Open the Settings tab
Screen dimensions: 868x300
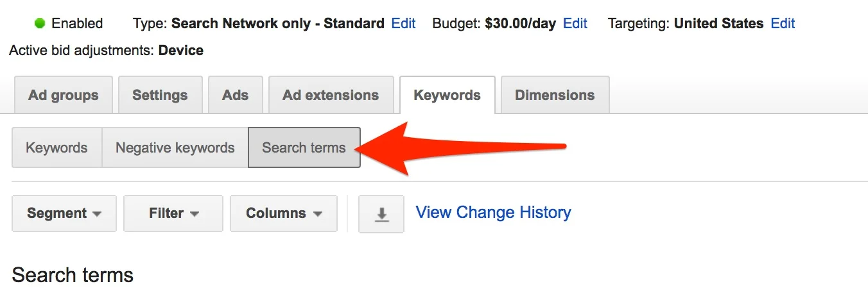[160, 96]
